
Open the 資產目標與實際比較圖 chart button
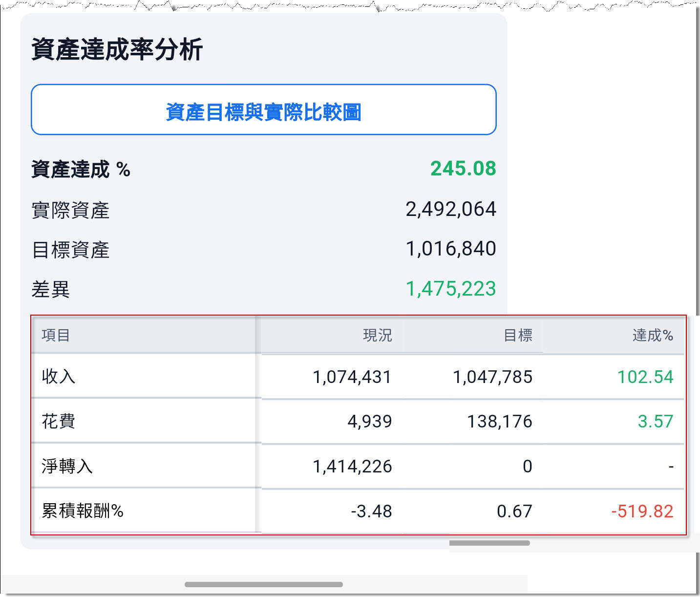tap(264, 109)
